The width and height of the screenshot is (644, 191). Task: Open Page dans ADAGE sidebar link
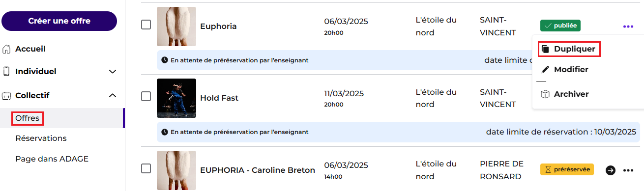coord(52,159)
